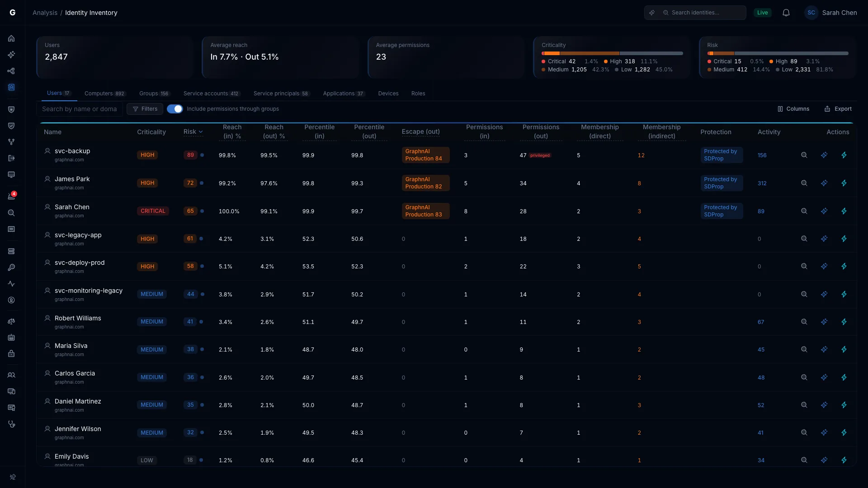Click the Service principals tab
Screen dimensions: 868x488
[282, 94]
